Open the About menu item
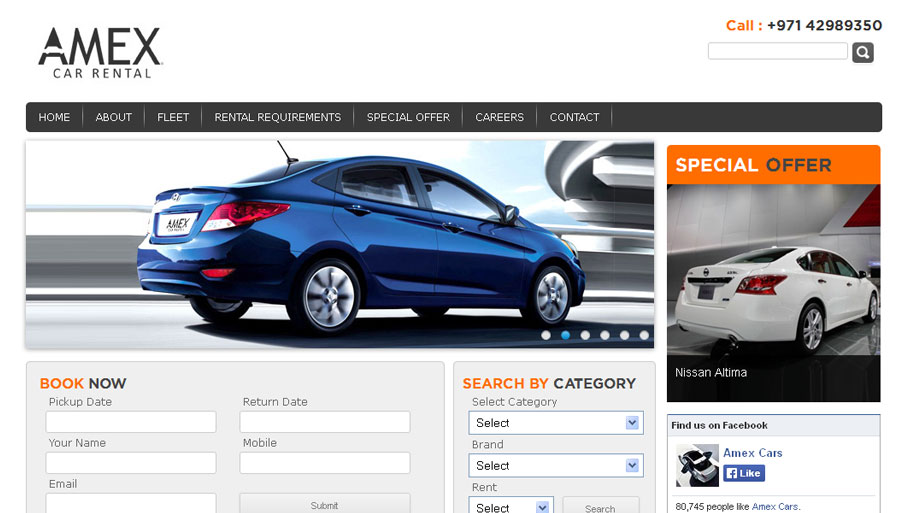The width and height of the screenshot is (904, 513). click(x=114, y=117)
